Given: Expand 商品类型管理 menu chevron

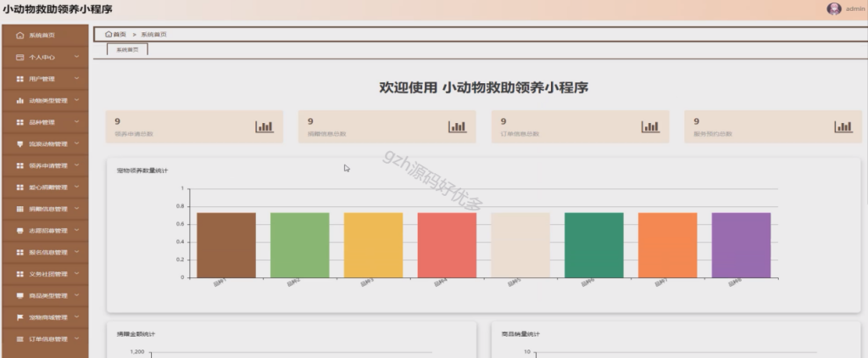Looking at the screenshot, I should 77,295.
